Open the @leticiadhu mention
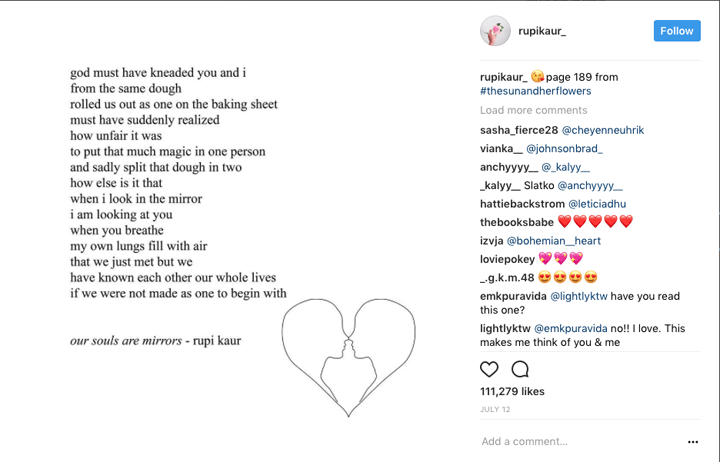This screenshot has height=462, width=720. (597, 204)
